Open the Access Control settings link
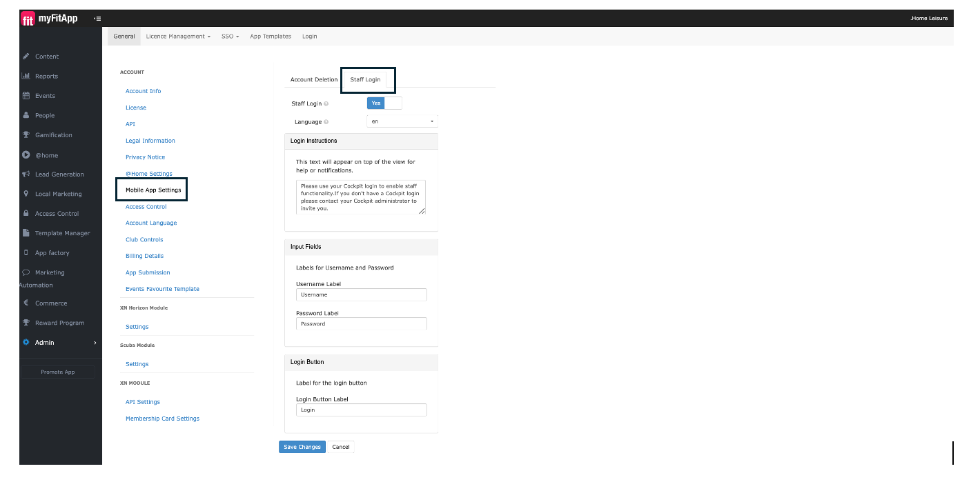Viewport: 980px width, 502px height. 146,207
